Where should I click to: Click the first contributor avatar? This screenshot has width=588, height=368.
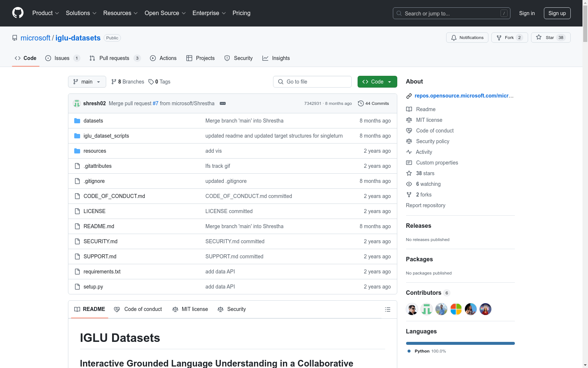click(412, 309)
